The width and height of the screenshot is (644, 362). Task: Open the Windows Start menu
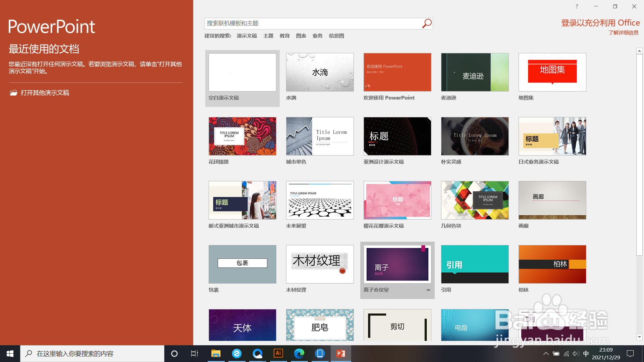click(10, 354)
